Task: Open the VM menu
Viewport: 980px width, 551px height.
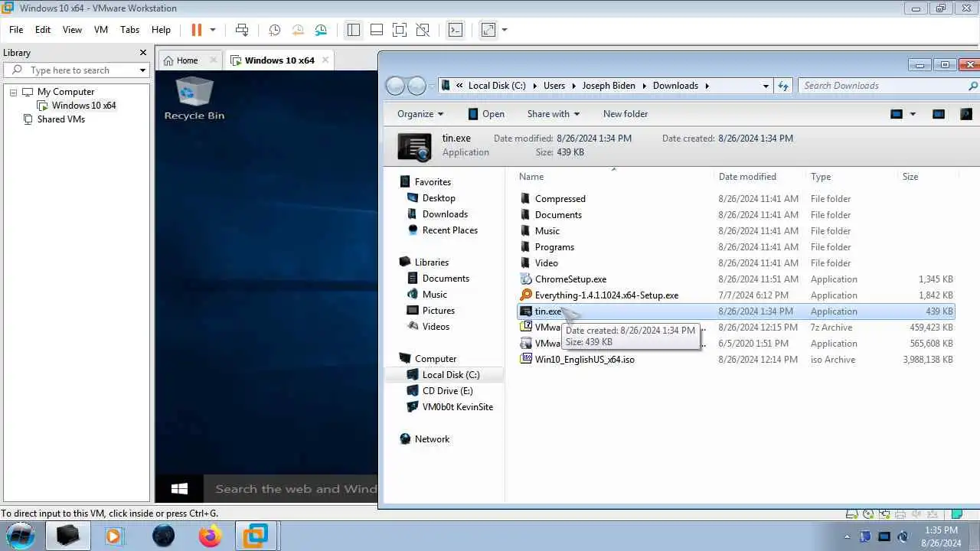Action: (x=101, y=30)
